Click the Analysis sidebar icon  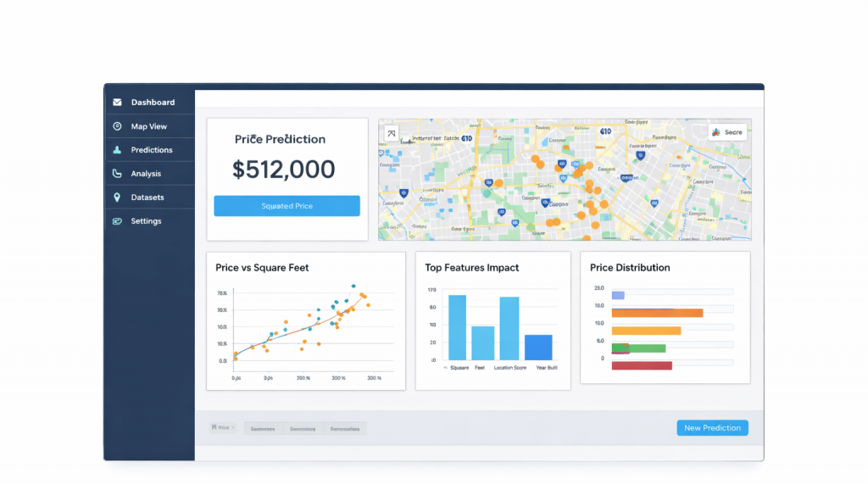click(x=117, y=174)
